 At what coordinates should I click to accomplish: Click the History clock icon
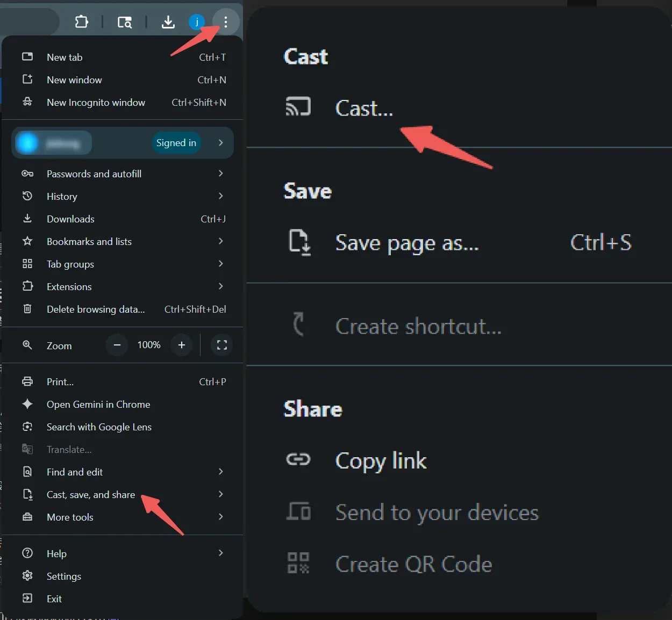pos(27,196)
